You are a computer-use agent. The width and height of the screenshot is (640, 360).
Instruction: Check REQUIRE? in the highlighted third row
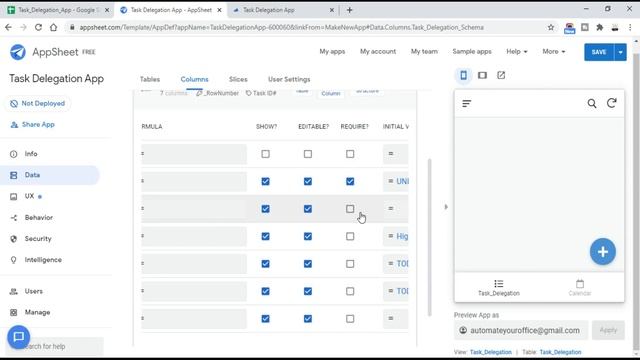tap(350, 209)
